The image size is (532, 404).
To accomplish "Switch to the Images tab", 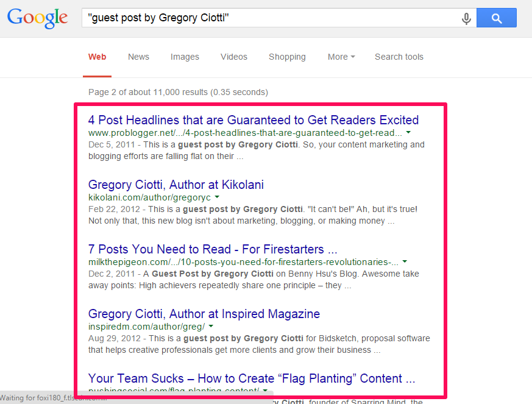I will coord(185,57).
